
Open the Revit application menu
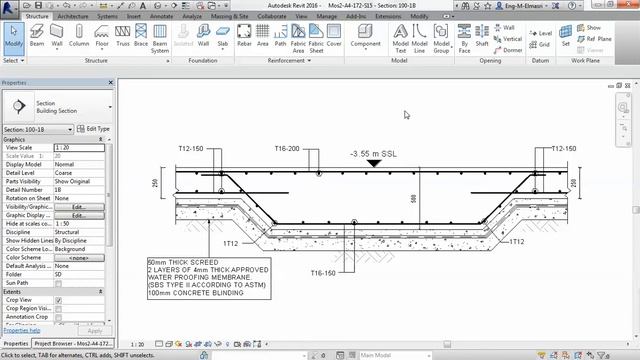tap(9, 9)
